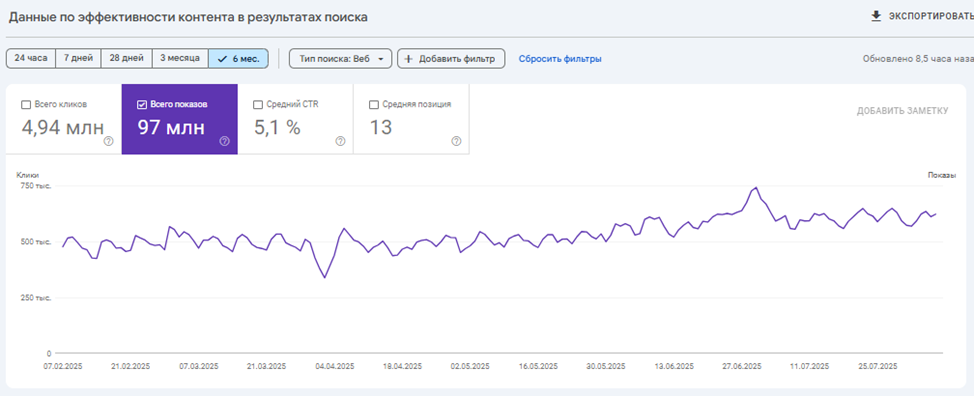The height and width of the screenshot is (396, 974).
Task: Switch to the 7 дней range
Action: (x=78, y=58)
